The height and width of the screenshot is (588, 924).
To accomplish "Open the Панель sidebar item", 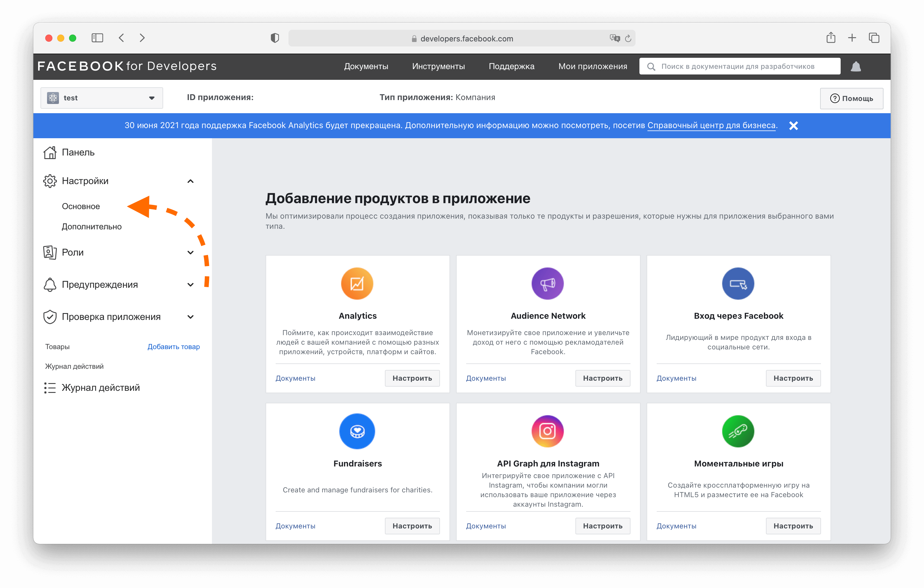I will tap(78, 153).
